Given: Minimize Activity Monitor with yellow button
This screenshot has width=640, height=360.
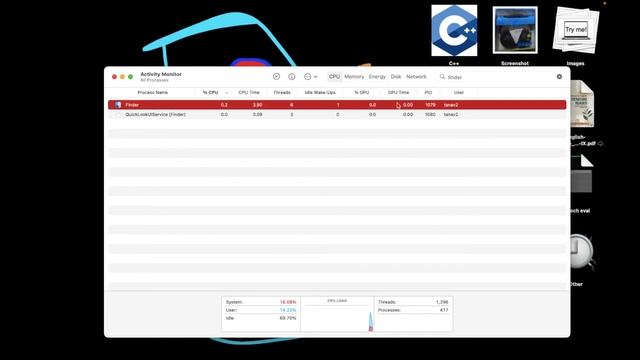Looking at the screenshot, I should (122, 77).
